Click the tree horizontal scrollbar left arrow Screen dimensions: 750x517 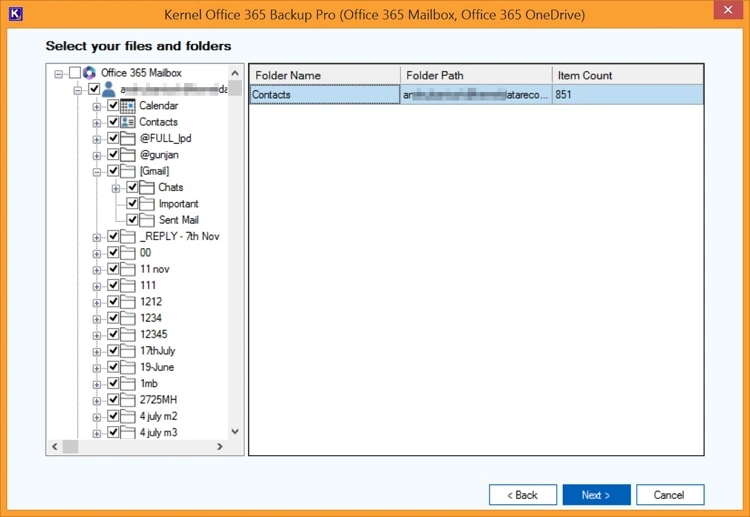pyautogui.click(x=55, y=446)
